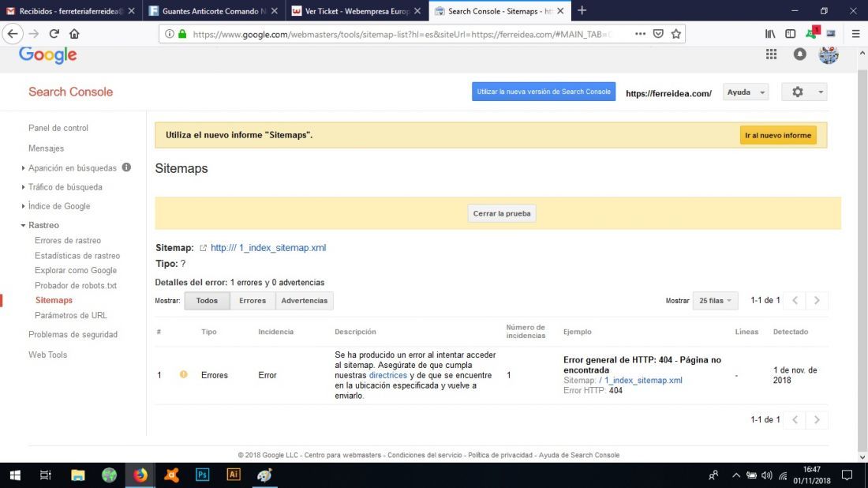This screenshot has width=868, height=488.
Task: Open Google notifications bell
Action: pyautogui.click(x=799, y=54)
